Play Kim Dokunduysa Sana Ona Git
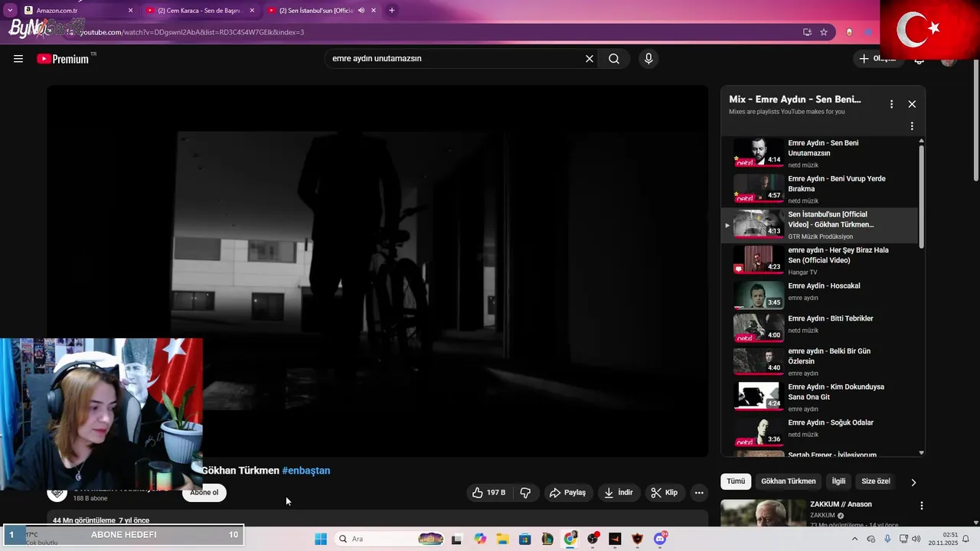Image resolution: width=980 pixels, height=551 pixels. [819, 397]
